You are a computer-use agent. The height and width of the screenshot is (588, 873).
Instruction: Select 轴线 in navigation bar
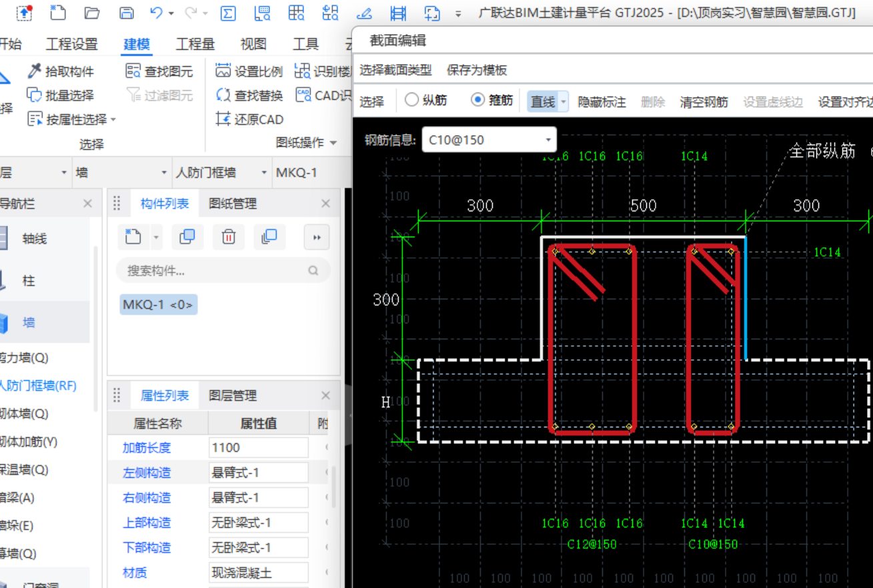34,239
